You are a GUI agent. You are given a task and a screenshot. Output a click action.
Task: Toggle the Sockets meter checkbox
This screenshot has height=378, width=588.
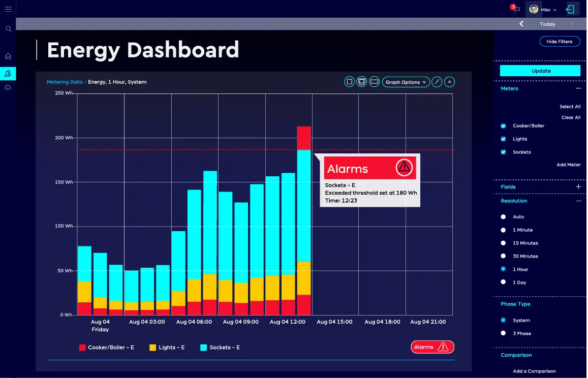point(503,152)
